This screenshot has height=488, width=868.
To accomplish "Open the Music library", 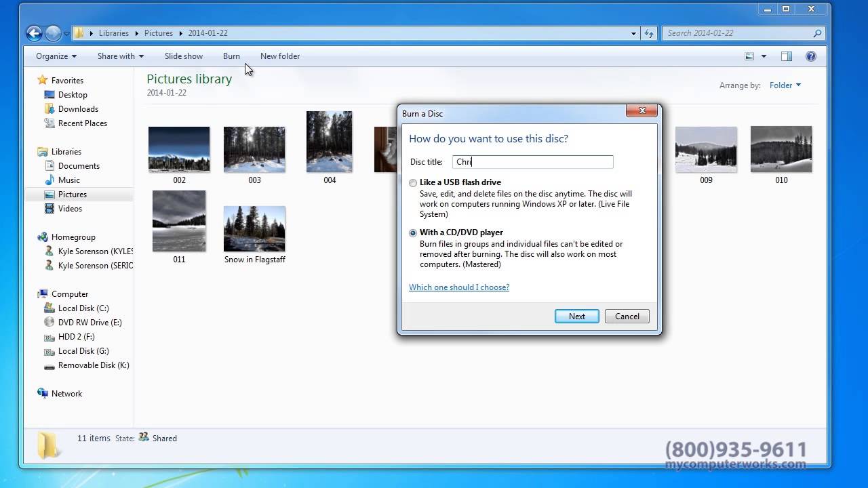I will (x=69, y=180).
